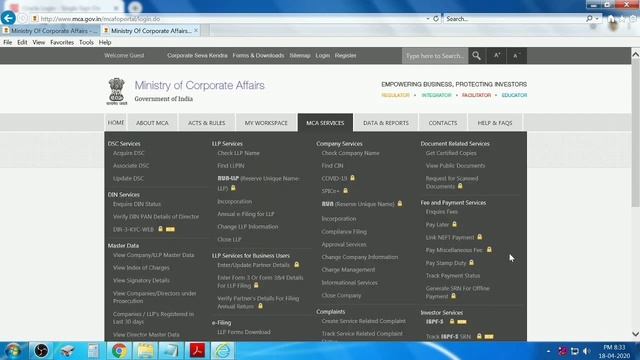Select Associate DSC link
Screen dimensions: 640x360
[x=131, y=166]
